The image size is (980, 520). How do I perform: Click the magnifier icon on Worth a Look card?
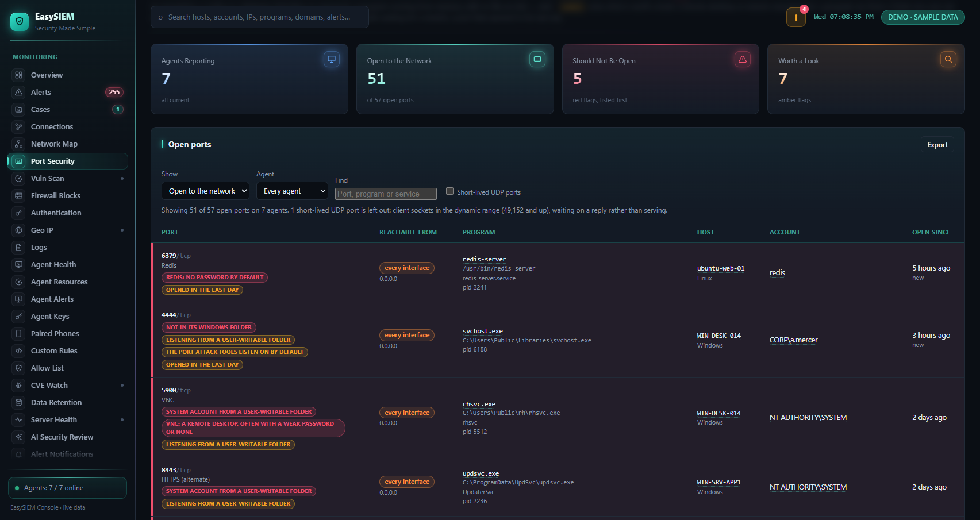click(x=948, y=59)
